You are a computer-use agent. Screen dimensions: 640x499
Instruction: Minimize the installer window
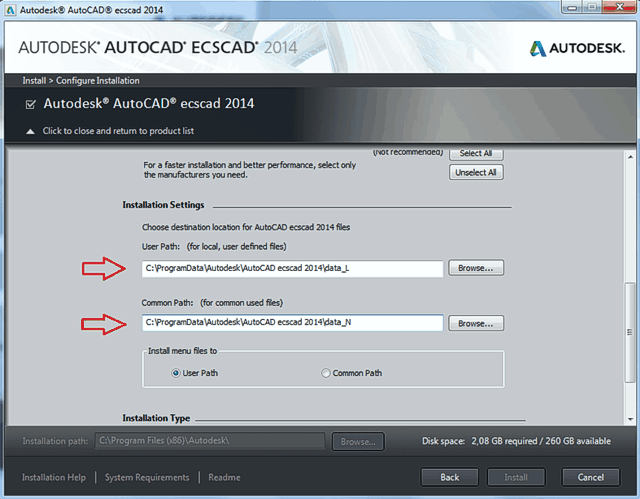573,7
